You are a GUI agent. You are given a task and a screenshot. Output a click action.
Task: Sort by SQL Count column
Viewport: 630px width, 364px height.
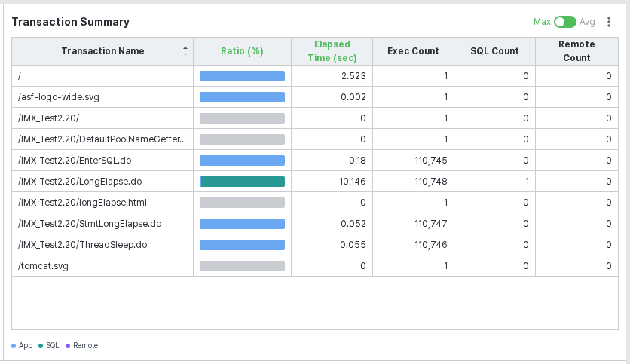(494, 51)
